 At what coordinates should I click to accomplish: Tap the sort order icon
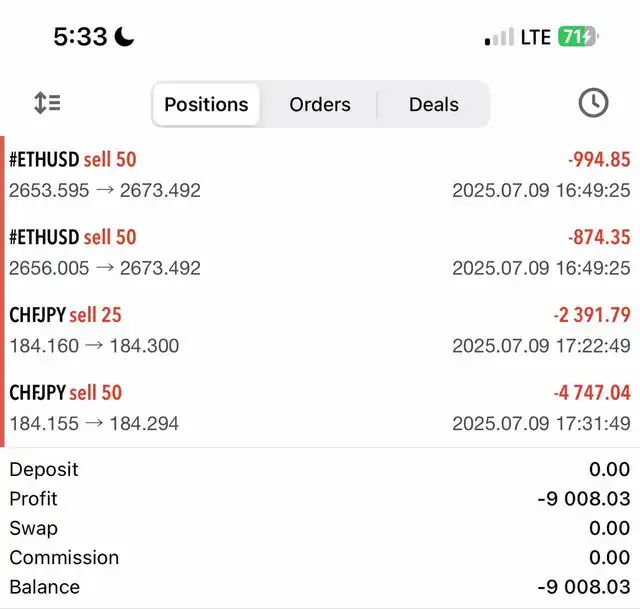pos(47,103)
